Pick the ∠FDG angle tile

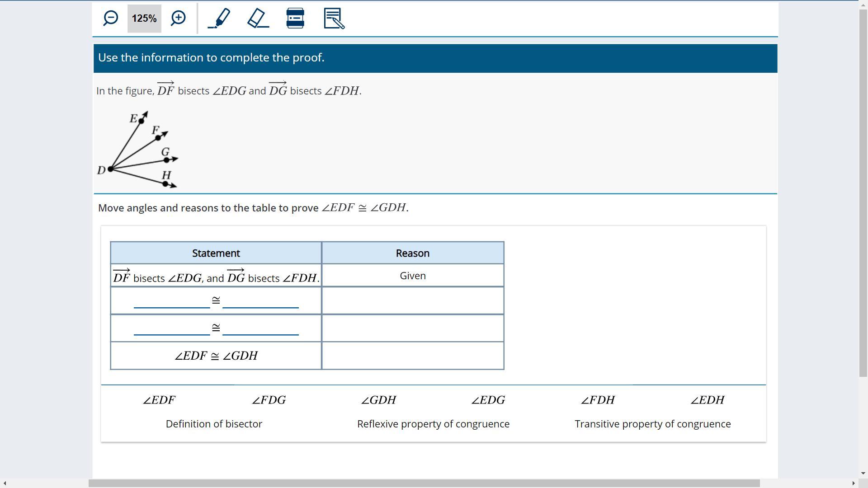[x=269, y=400]
